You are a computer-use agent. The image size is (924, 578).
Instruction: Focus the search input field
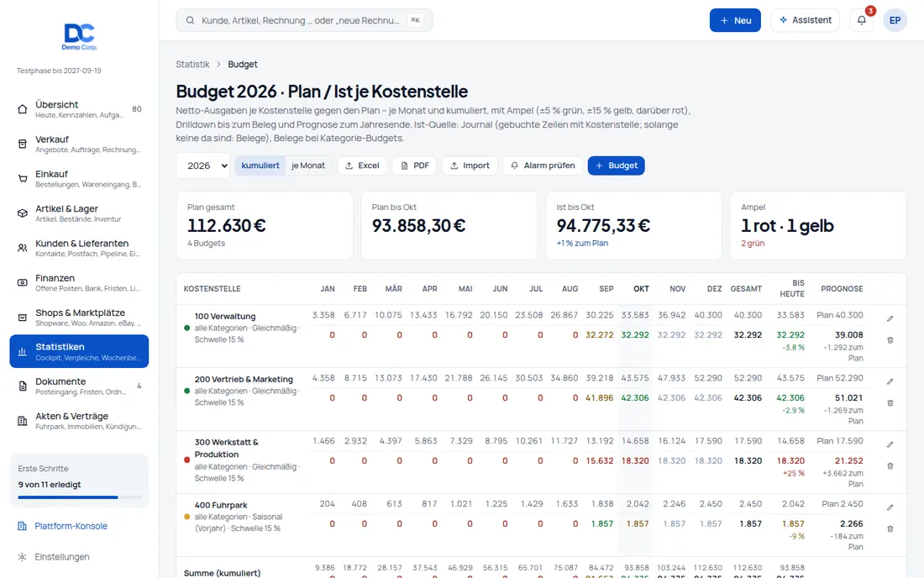coord(304,20)
